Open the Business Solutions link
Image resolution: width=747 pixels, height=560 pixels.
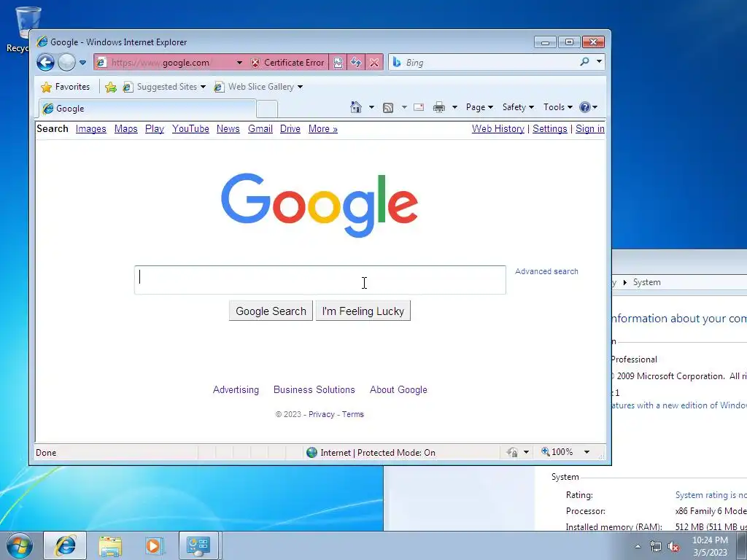tap(314, 389)
